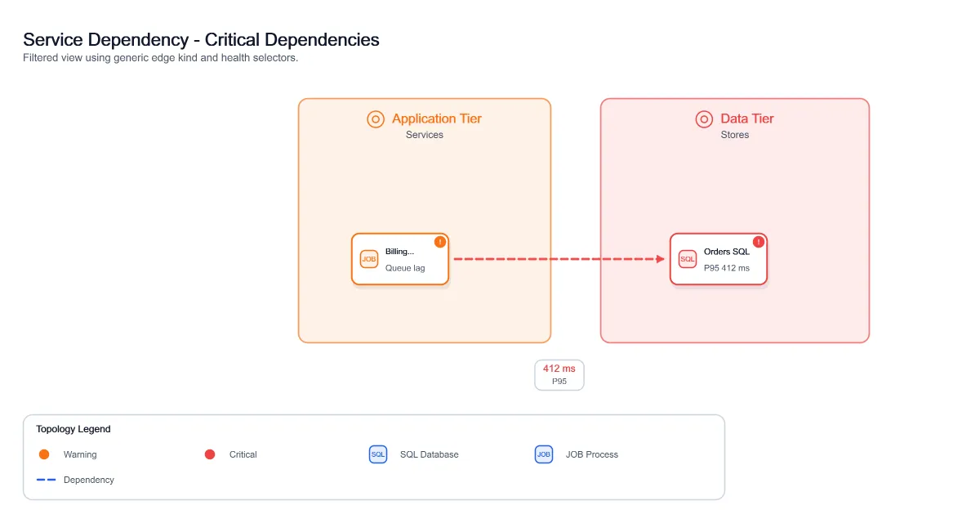Click the SQL Database legend icon
This screenshot has height=523, width=980.
point(378,454)
